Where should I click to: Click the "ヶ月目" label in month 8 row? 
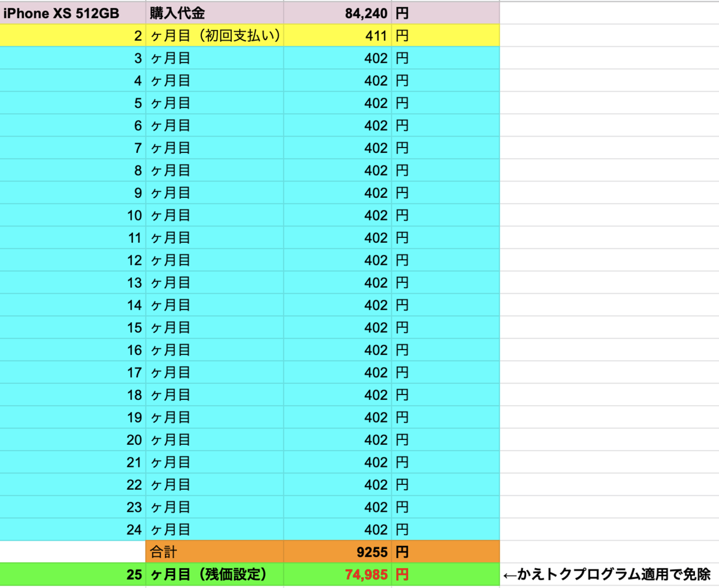pos(215,171)
